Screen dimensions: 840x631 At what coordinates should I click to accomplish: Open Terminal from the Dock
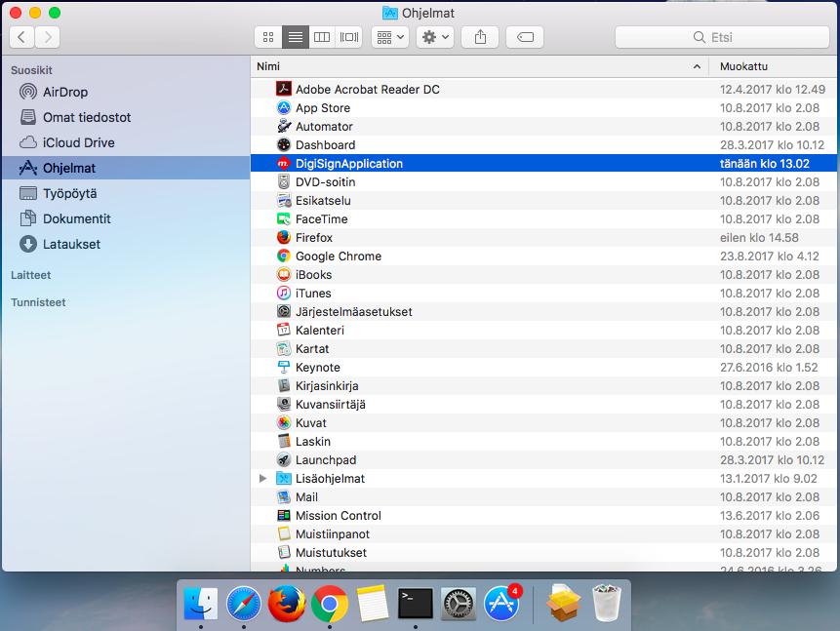pyautogui.click(x=416, y=604)
